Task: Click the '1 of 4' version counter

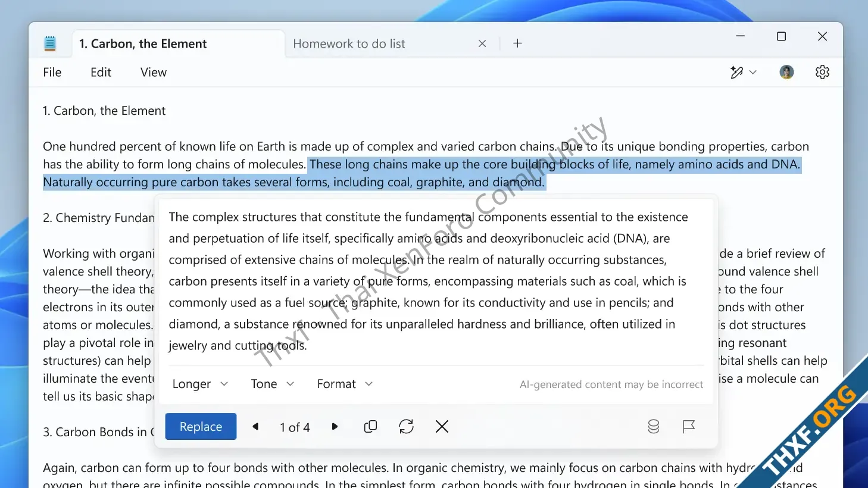Action: point(295,427)
